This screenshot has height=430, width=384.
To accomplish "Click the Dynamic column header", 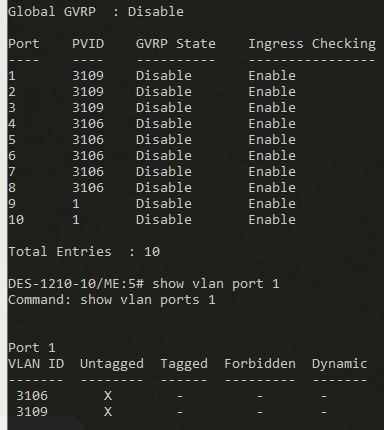I will pyautogui.click(x=339, y=364).
